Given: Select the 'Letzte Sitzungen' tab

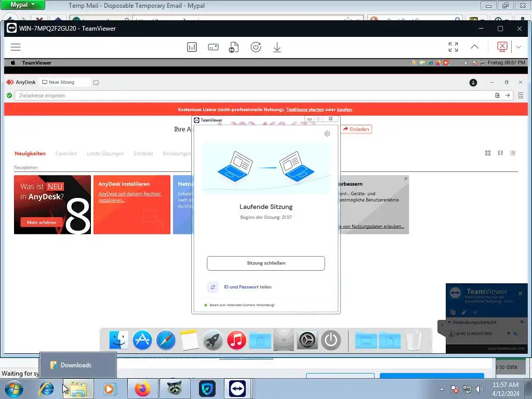Looking at the screenshot, I should click(x=105, y=154).
